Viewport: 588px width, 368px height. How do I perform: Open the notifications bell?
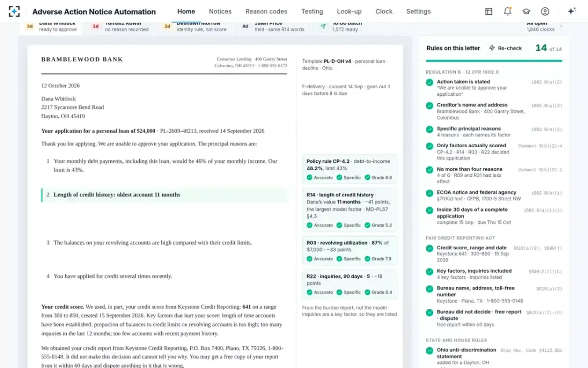tap(508, 11)
